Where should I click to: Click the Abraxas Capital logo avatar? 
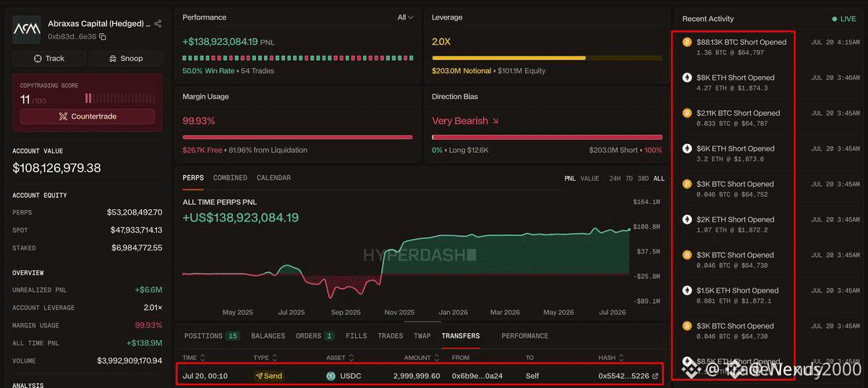27,30
